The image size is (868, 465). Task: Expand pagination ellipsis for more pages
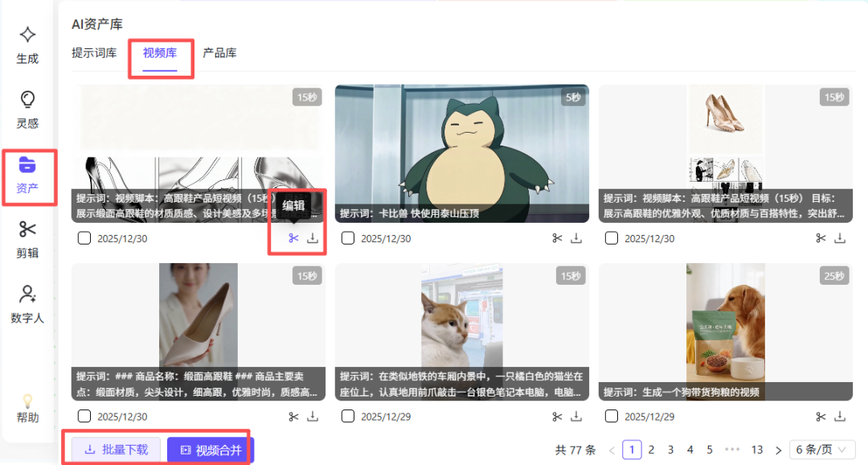click(731, 450)
